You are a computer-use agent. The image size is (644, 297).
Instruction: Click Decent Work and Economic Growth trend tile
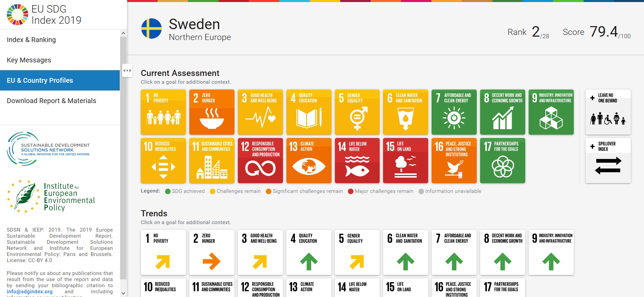pyautogui.click(x=503, y=252)
